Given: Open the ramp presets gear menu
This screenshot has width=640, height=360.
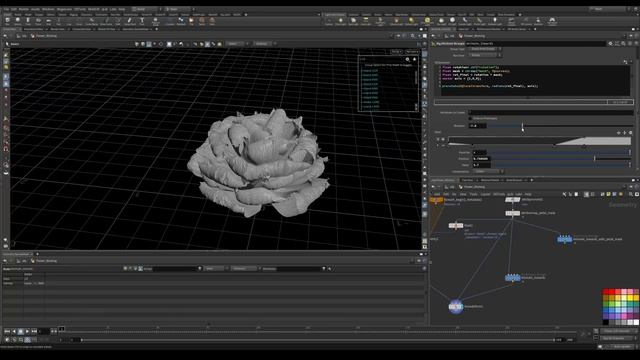Looking at the screenshot, I should (x=631, y=133).
